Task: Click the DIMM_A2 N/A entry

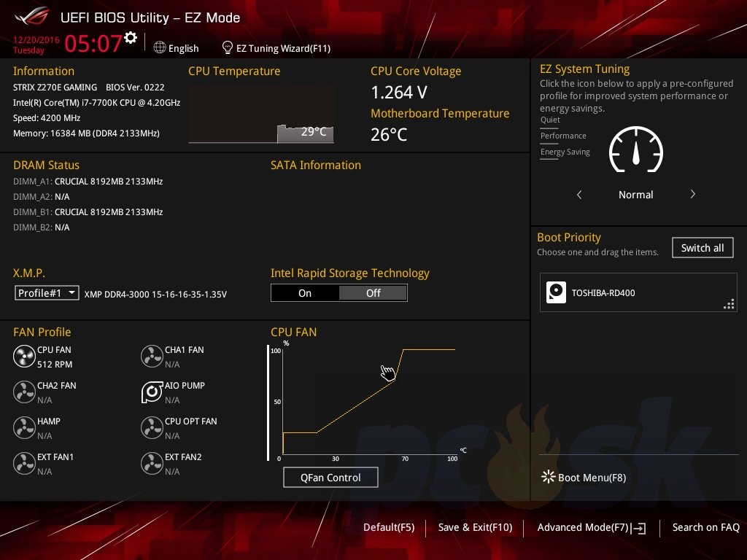Action: point(42,197)
